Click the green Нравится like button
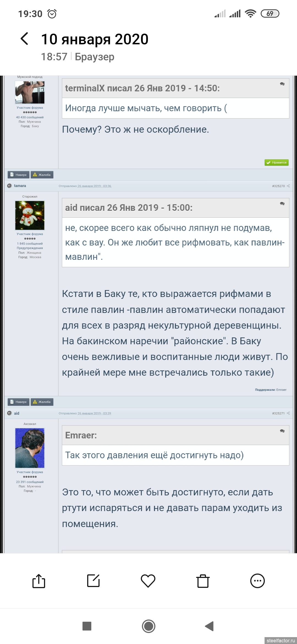Image resolution: width=297 pixels, height=644 pixels. 276,163
